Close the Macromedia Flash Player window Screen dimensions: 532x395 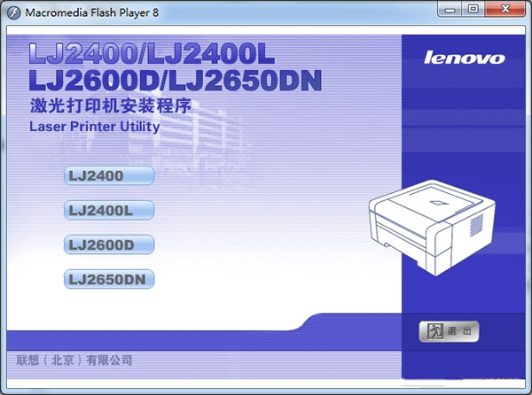[x=505, y=9]
